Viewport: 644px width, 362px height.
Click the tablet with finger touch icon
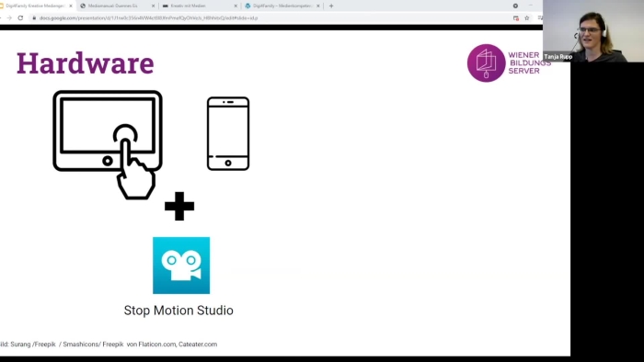[108, 145]
